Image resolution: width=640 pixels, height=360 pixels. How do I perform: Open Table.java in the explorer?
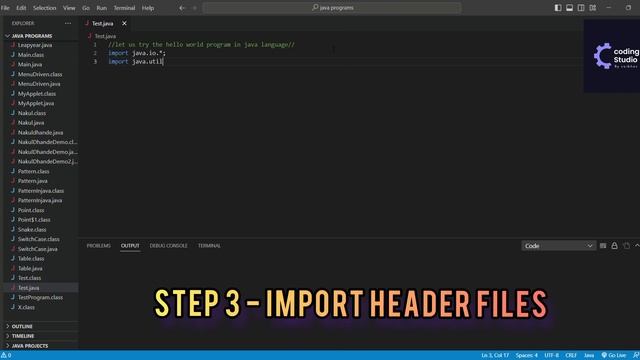click(30, 268)
